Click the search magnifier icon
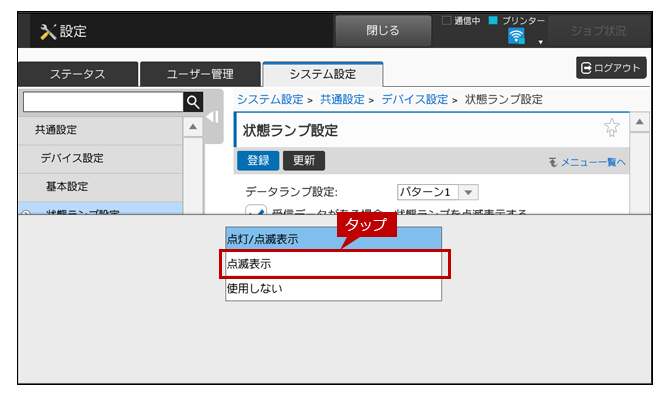 click(193, 102)
